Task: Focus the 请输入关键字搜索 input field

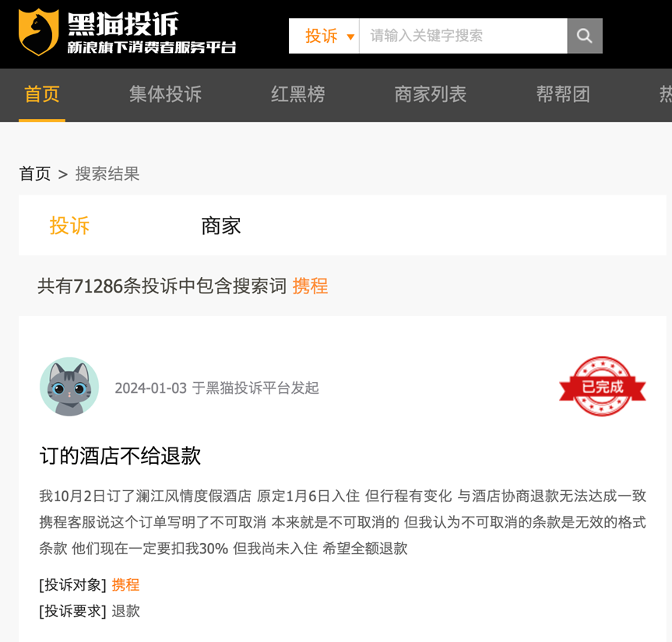Action: pyautogui.click(x=463, y=36)
